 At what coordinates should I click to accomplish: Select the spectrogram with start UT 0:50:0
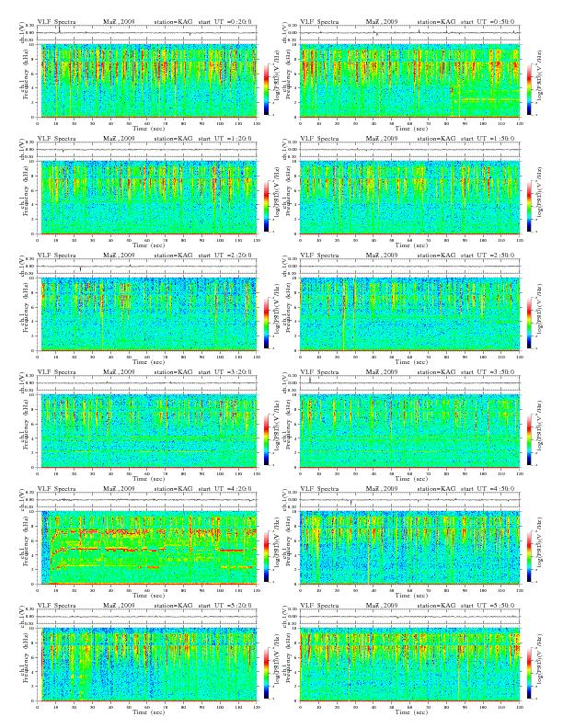(409, 80)
